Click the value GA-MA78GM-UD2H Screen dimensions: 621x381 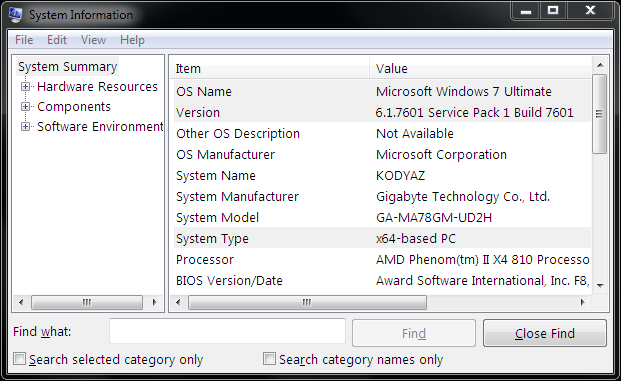click(434, 217)
